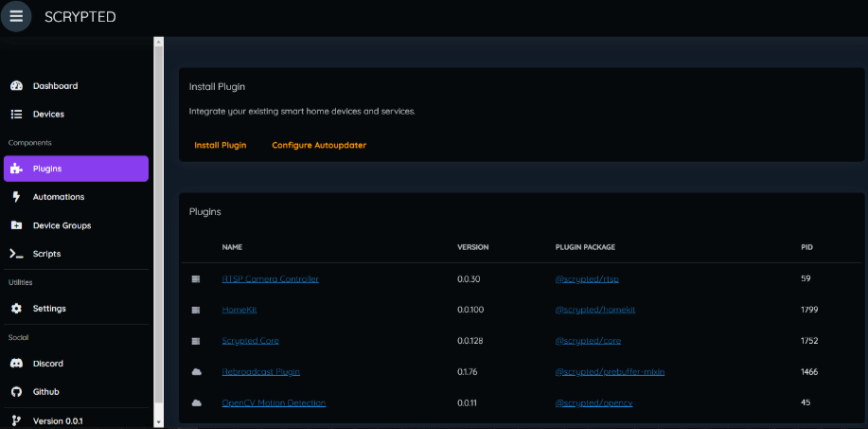Screen dimensions: 868x429
Task: Open the Scripts section
Action: tap(76, 254)
